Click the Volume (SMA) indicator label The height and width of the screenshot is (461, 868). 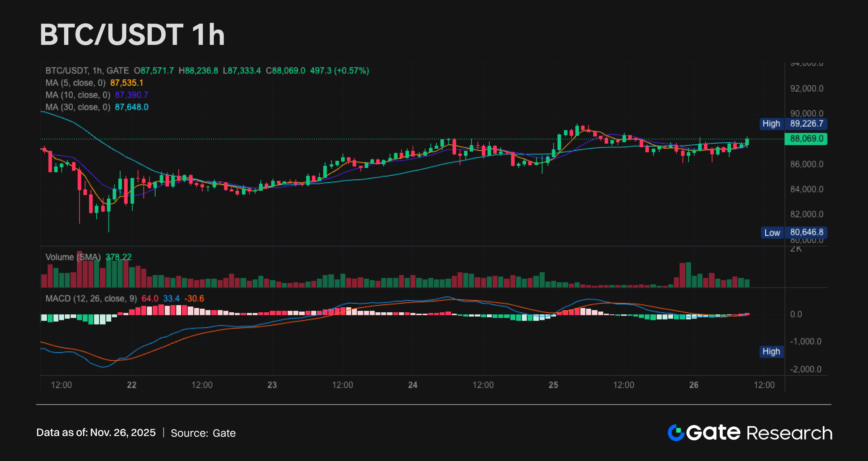[x=73, y=257]
